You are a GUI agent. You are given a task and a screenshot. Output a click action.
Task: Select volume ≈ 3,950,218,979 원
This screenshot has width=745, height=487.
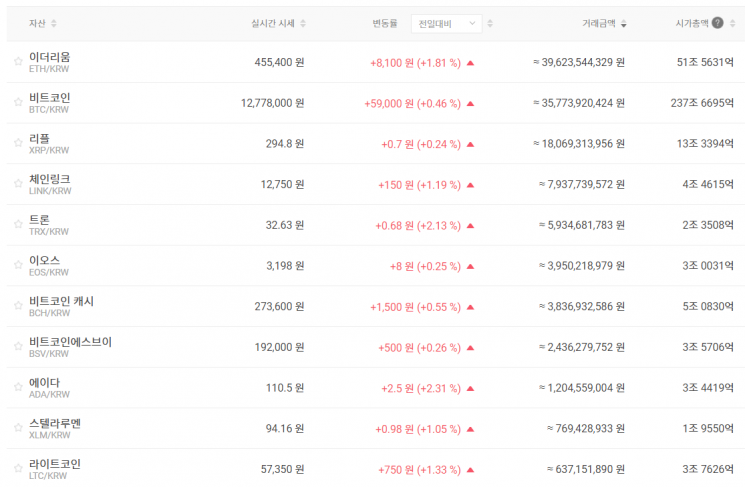point(582,266)
